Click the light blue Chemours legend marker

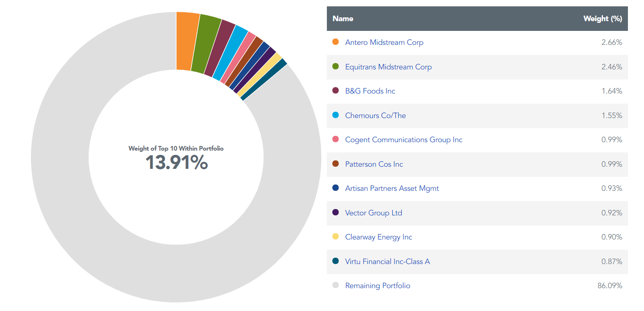coord(336,115)
